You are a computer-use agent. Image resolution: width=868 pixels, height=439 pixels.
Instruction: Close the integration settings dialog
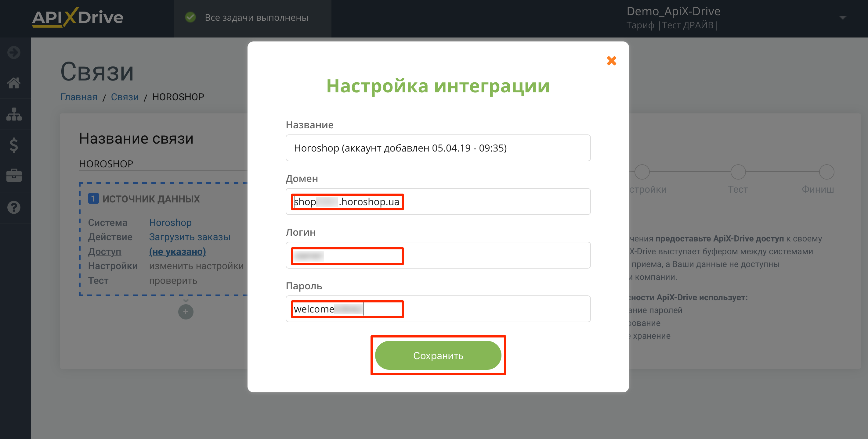pyautogui.click(x=611, y=61)
